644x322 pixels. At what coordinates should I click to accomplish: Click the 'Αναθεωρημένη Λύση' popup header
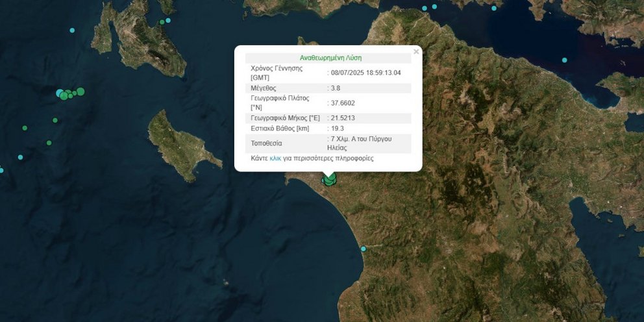(x=331, y=58)
